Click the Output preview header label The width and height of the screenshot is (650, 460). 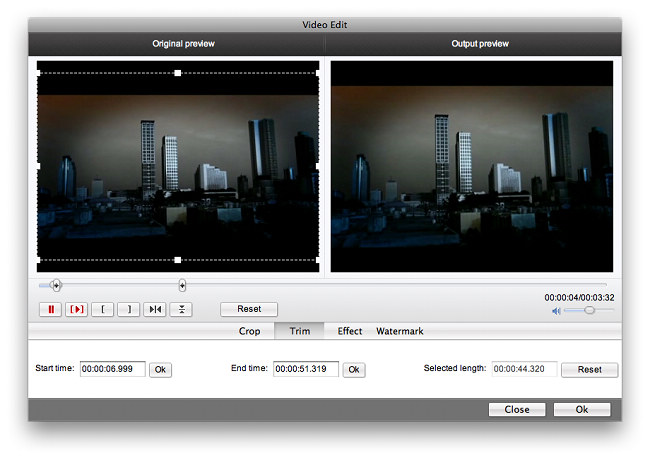click(480, 44)
